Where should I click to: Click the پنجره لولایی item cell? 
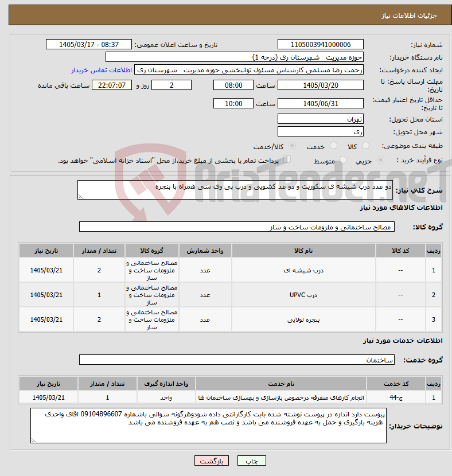[x=303, y=319]
